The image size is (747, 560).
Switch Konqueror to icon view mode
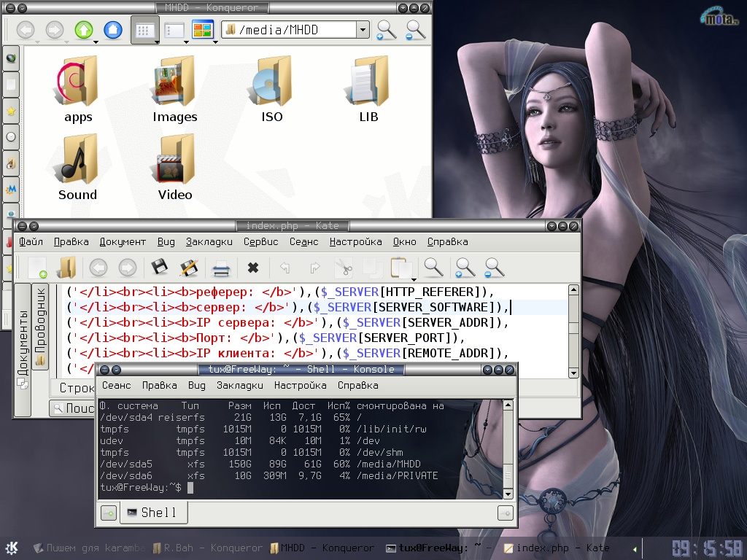(x=144, y=31)
